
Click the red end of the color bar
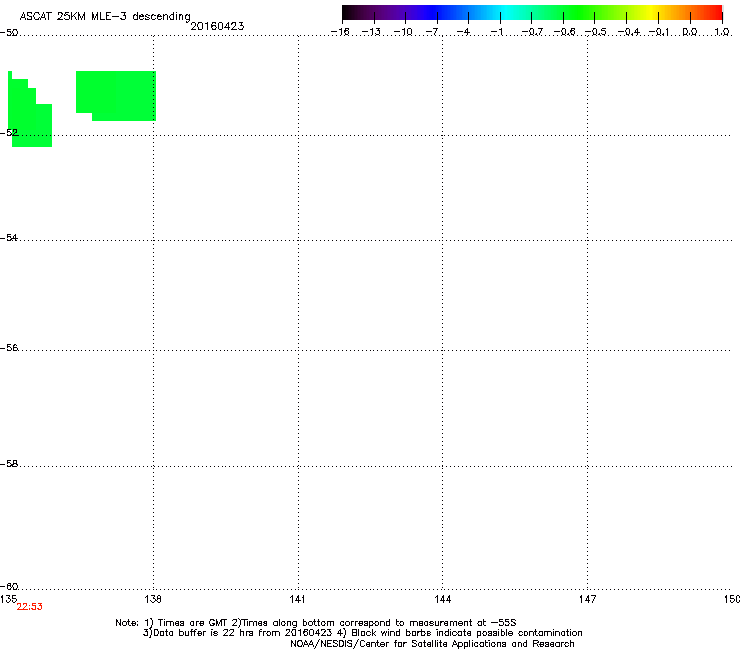coord(715,13)
